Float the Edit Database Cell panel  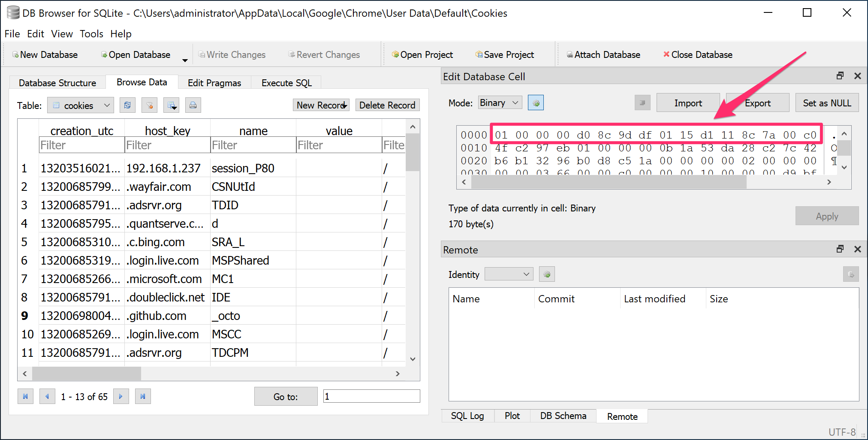(x=840, y=76)
